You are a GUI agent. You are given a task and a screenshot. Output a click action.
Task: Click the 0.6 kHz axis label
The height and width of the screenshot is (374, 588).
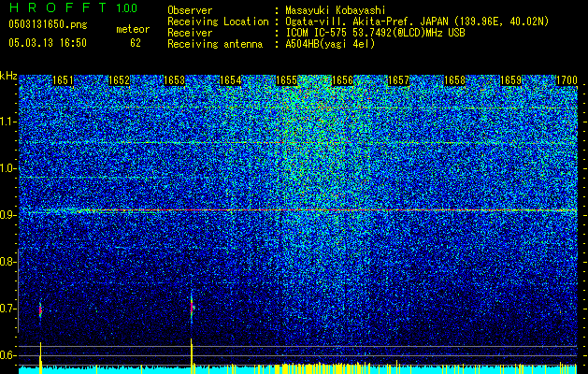(x=7, y=355)
